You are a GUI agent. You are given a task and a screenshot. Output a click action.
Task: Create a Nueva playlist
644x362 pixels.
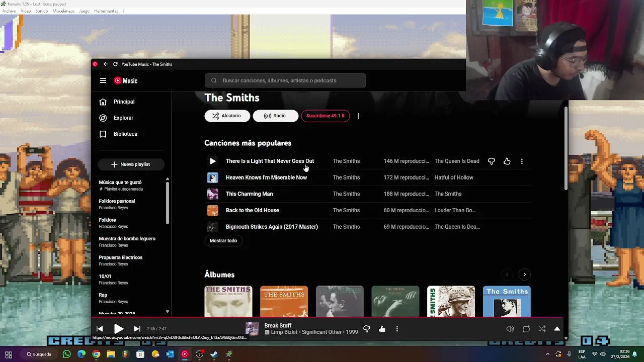(x=130, y=164)
